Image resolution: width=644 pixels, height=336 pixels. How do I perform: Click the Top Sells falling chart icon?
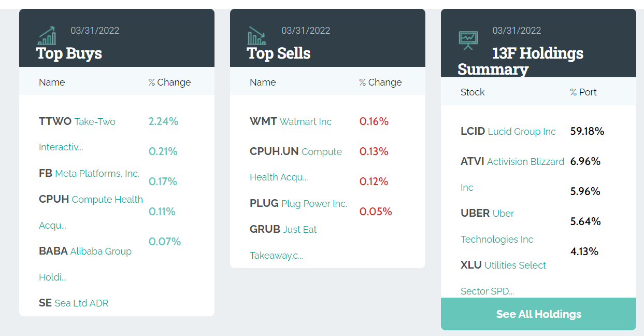257,35
